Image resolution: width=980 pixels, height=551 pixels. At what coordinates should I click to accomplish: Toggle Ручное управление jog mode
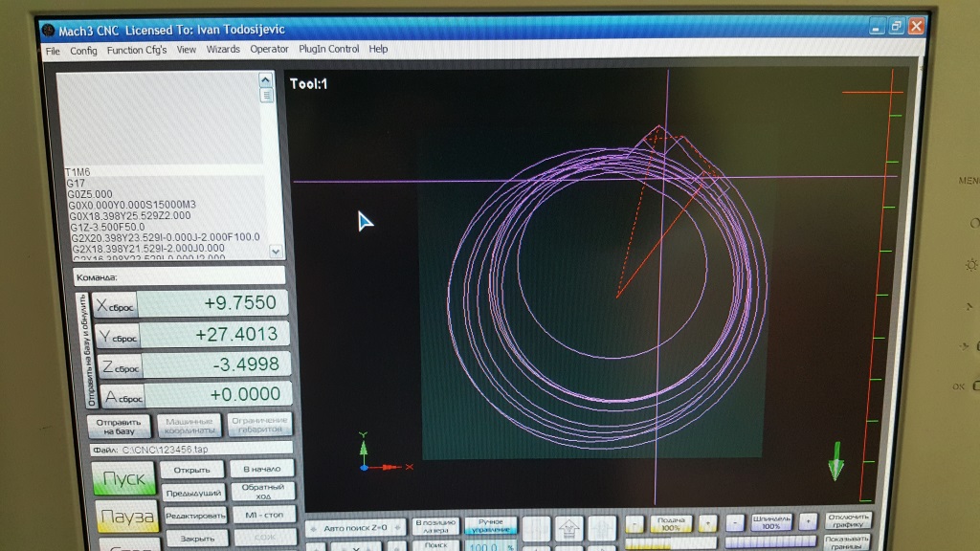pyautogui.click(x=491, y=525)
